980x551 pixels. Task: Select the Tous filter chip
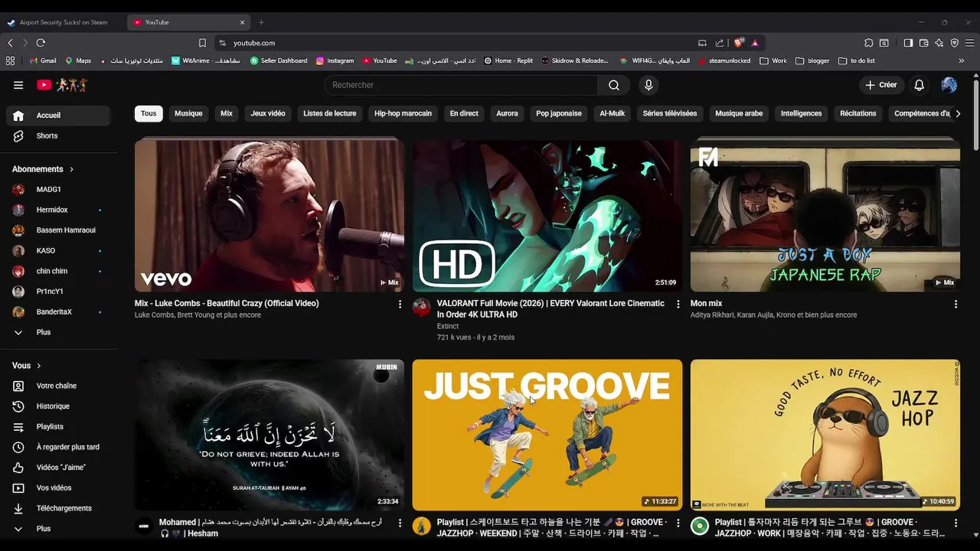149,113
